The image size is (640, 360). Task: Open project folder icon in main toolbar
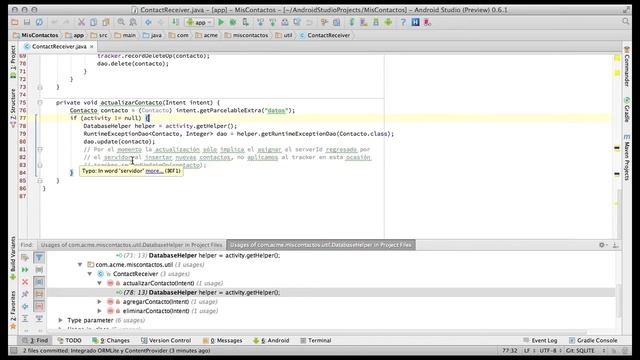[15, 22]
